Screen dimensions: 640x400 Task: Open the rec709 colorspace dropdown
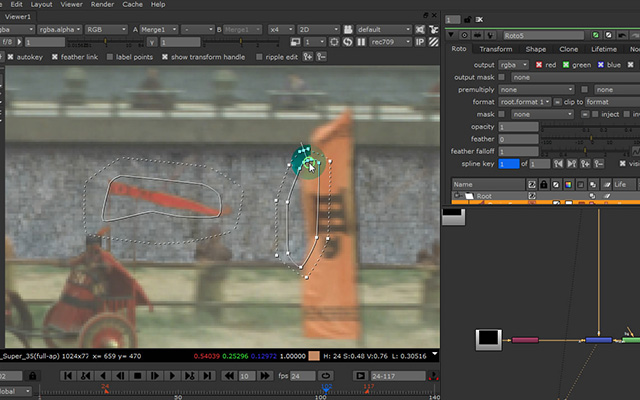[390, 42]
